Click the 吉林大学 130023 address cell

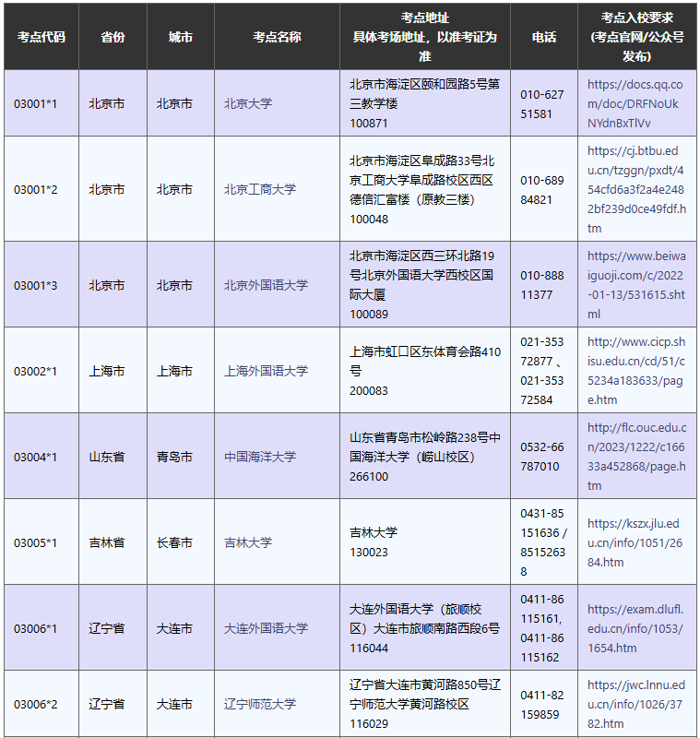coord(425,542)
